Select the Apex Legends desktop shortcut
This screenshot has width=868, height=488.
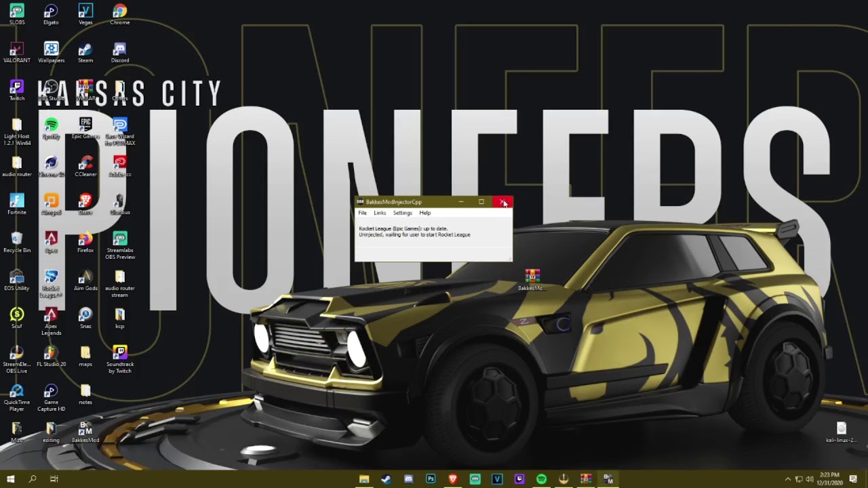point(51,321)
